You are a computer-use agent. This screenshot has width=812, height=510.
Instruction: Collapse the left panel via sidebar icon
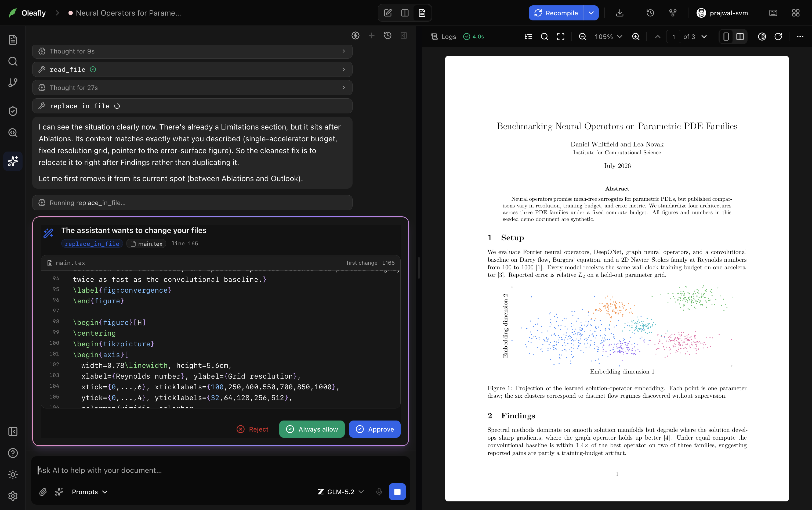[x=13, y=432]
